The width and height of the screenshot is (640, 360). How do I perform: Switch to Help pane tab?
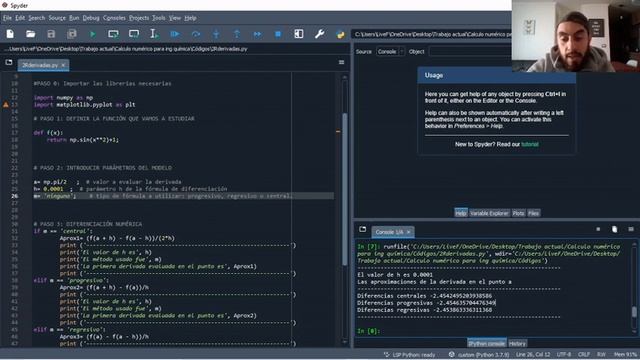461,213
